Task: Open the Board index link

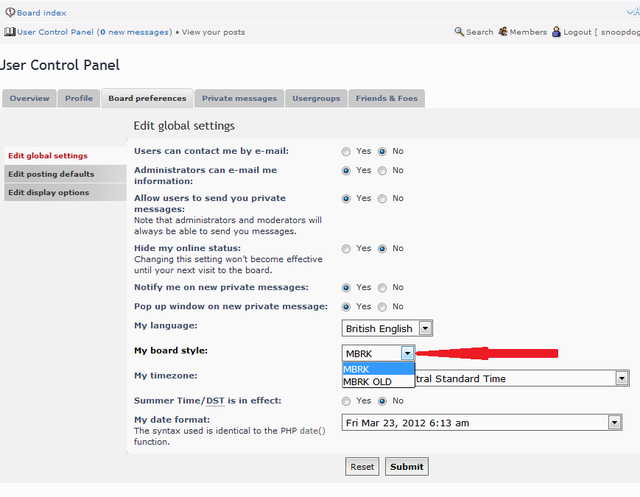Action: pos(42,13)
